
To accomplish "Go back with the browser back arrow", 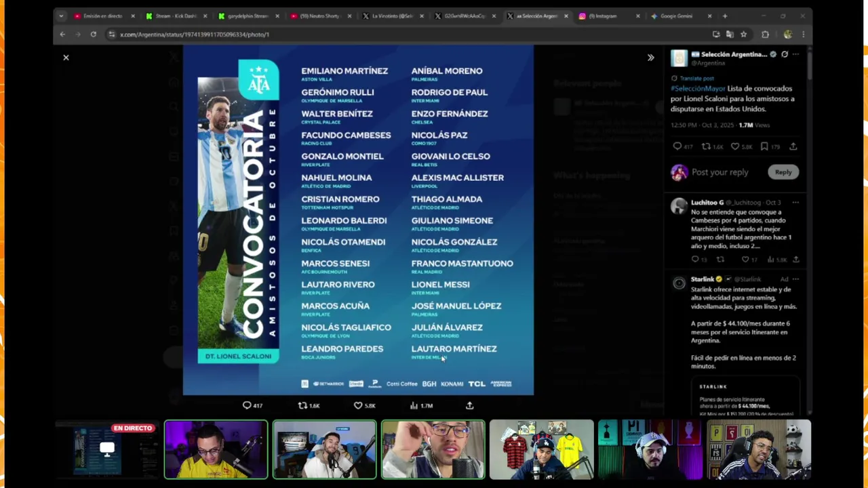I will (62, 34).
